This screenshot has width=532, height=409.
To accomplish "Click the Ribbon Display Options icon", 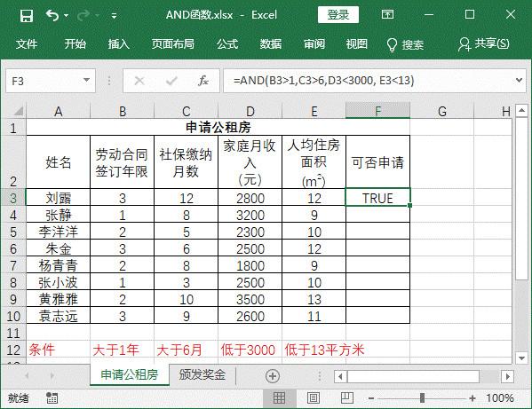I will 387,14.
